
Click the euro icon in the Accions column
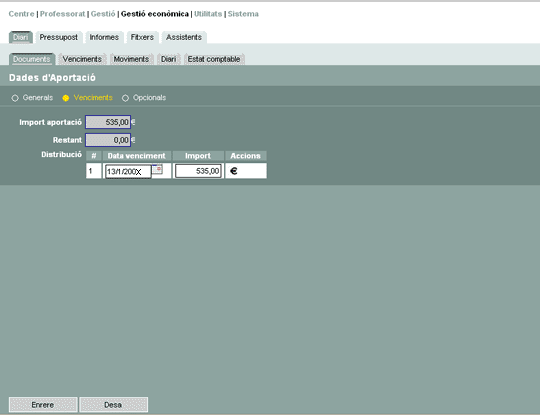[x=234, y=171]
